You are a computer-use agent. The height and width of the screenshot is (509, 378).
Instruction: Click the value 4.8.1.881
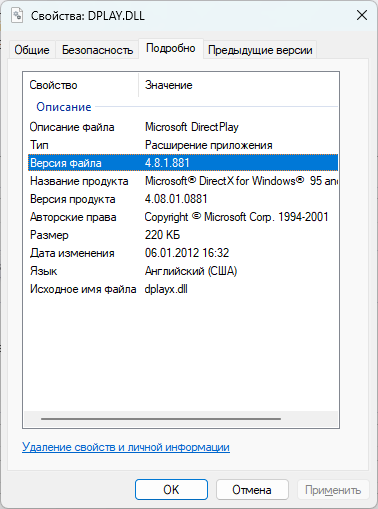click(167, 163)
